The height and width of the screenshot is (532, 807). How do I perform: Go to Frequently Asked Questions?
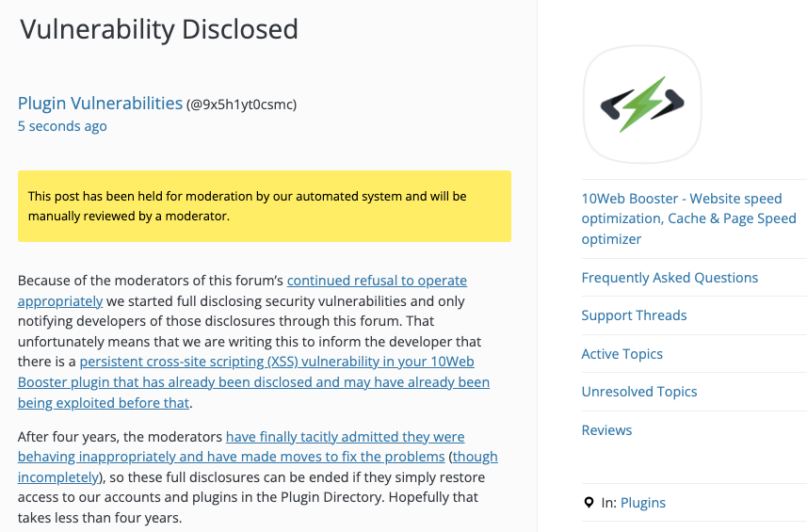point(670,278)
